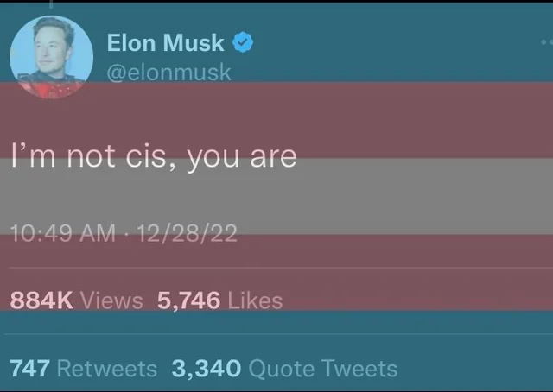Click the 884K view count number

[41, 300]
